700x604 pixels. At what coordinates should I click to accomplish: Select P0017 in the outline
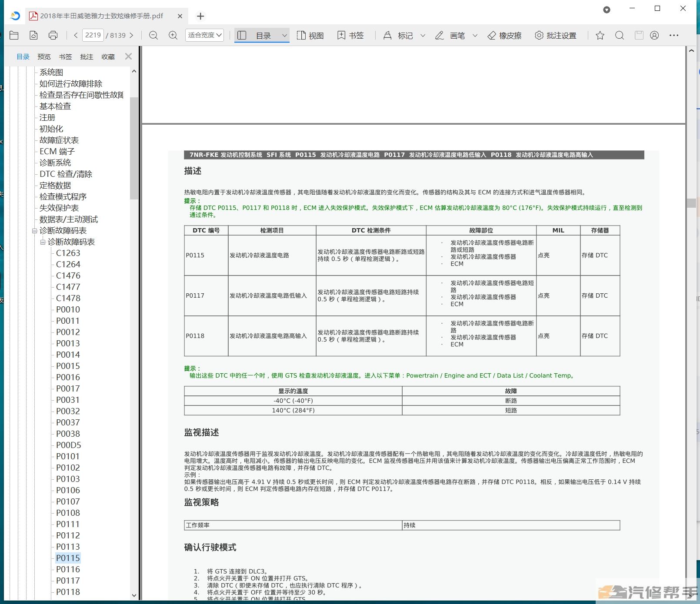68,388
